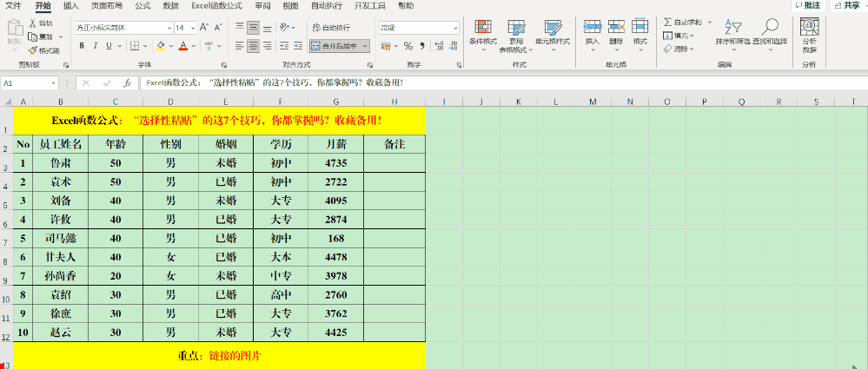
Task: Switch to the Review (审阅) tab
Action: (x=263, y=6)
